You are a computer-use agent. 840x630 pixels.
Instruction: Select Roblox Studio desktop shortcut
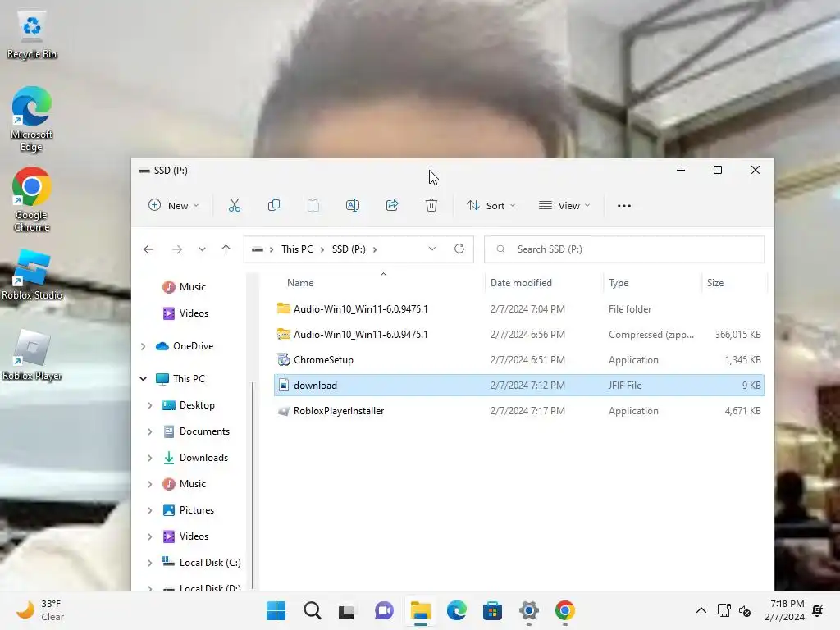(x=32, y=274)
